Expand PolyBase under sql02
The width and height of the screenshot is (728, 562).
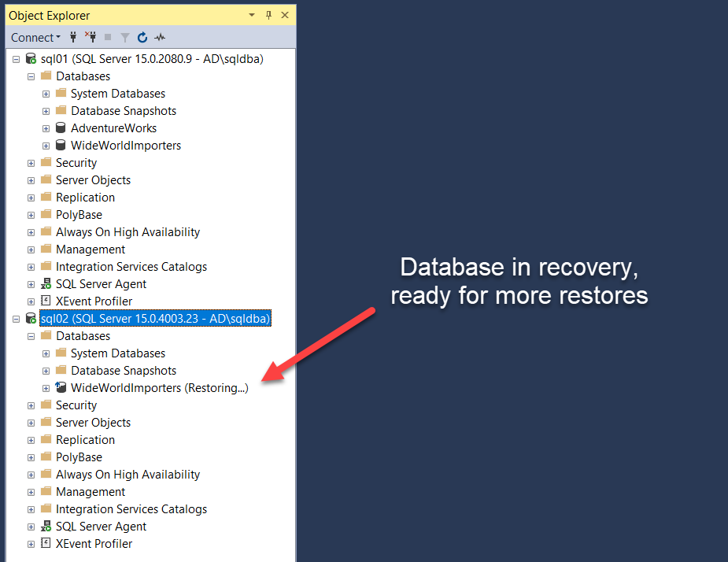(x=31, y=457)
